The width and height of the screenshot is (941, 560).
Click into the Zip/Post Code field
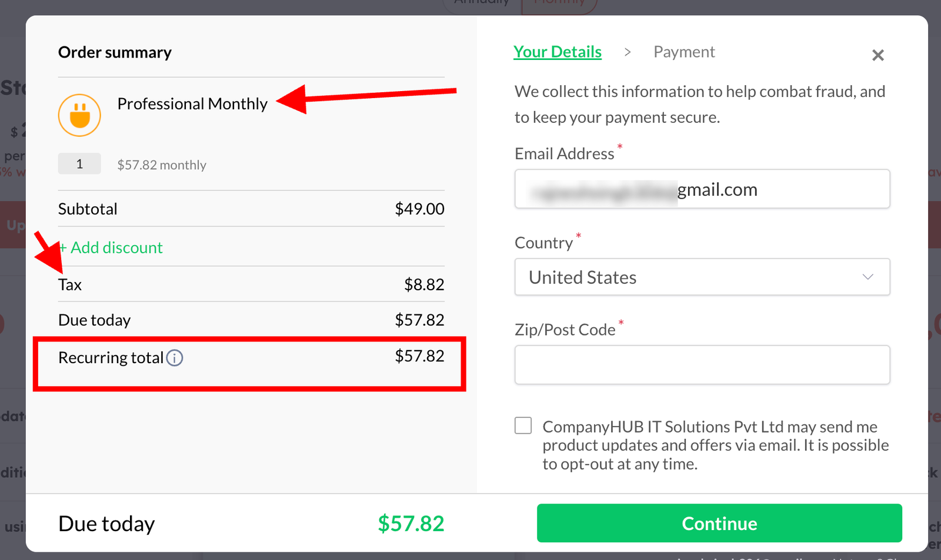(x=702, y=365)
